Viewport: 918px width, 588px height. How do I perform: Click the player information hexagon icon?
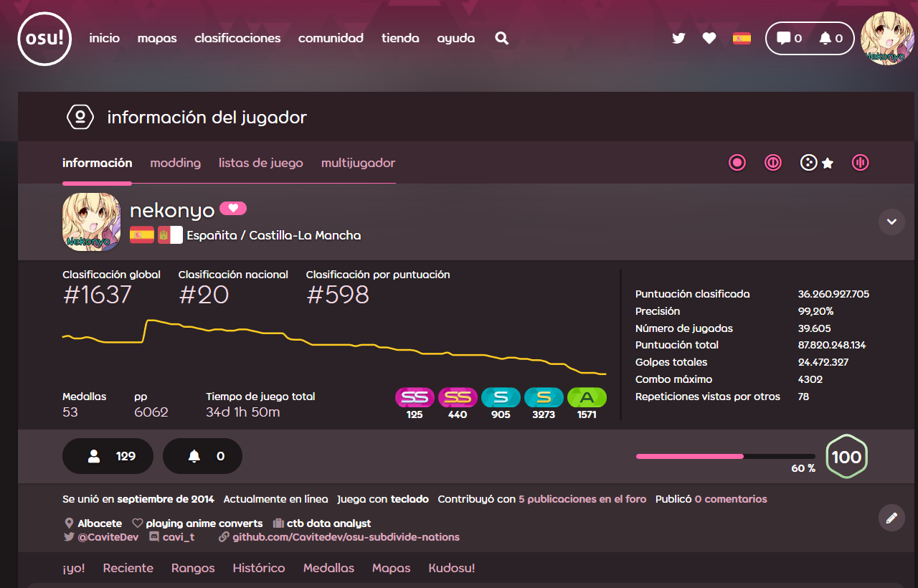(x=80, y=117)
